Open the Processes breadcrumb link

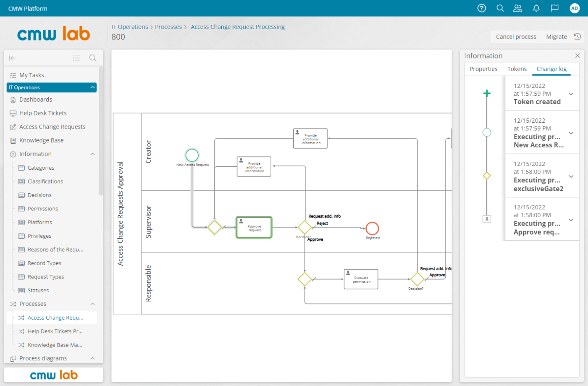pos(168,26)
